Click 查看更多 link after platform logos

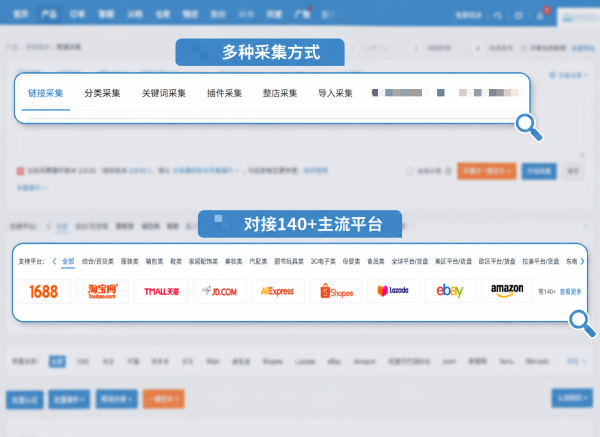571,292
